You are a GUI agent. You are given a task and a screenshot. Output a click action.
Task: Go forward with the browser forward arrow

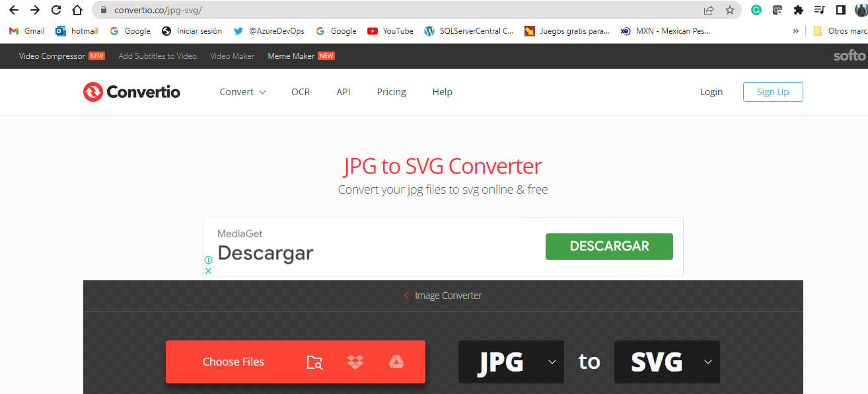[x=35, y=10]
